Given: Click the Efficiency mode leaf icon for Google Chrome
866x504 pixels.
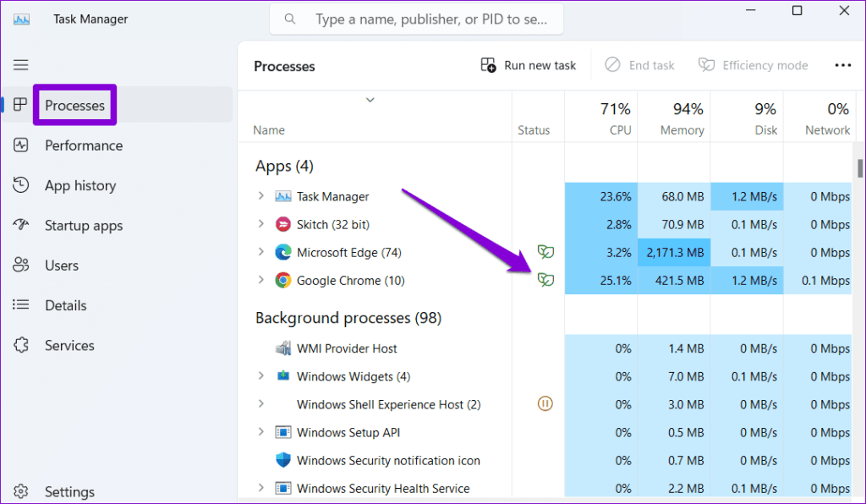Looking at the screenshot, I should 545,280.
